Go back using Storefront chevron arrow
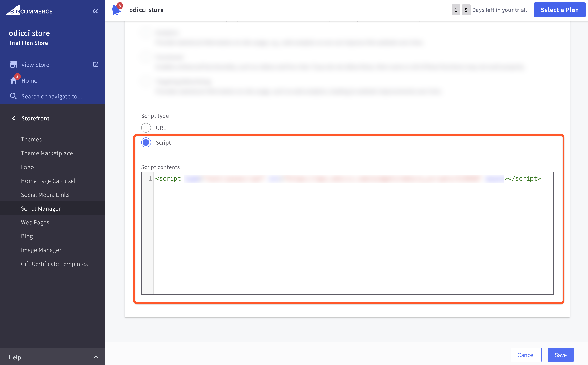Viewport: 588px width, 365px height. point(14,118)
